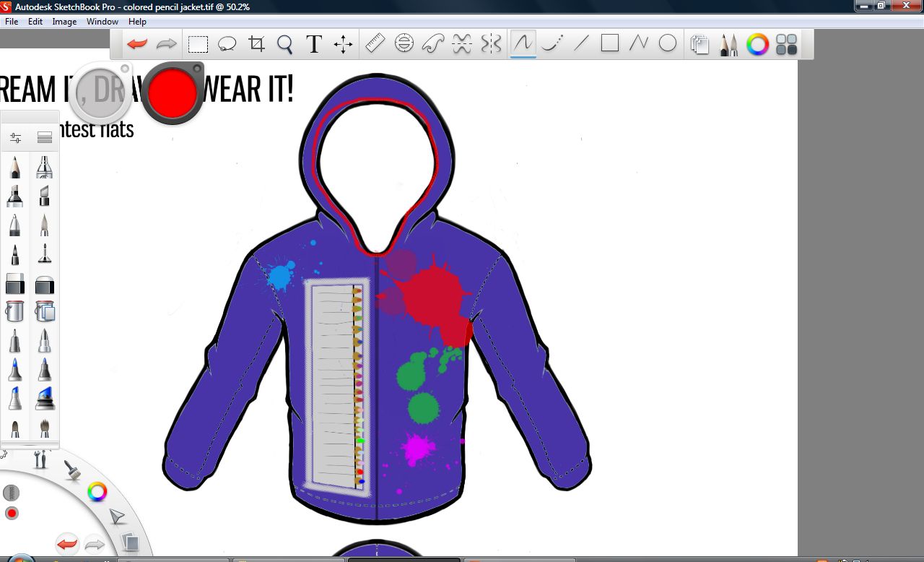This screenshot has width=924, height=562.
Task: Choose the Move/Transform layer tool
Action: [x=343, y=45]
